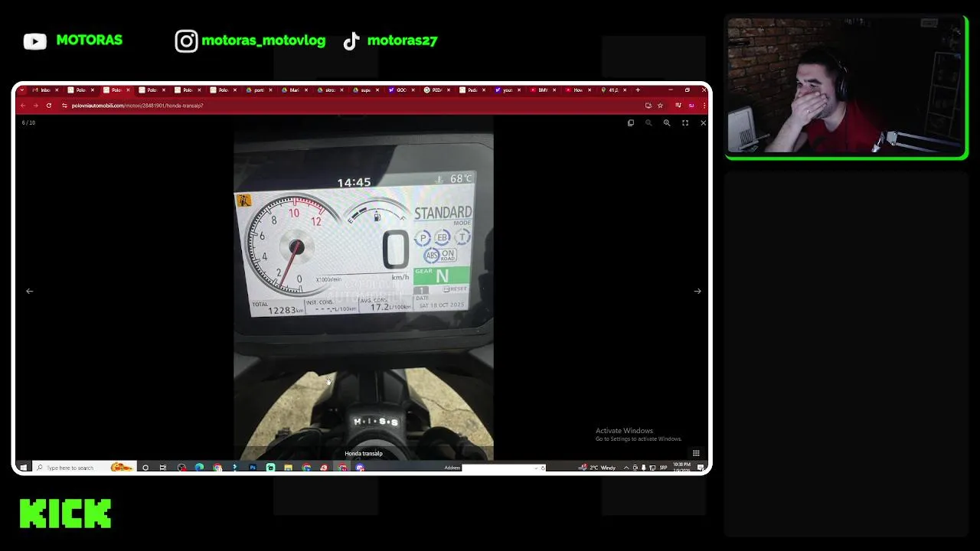
Task: Click the Windows taskbar search box
Action: (x=85, y=468)
